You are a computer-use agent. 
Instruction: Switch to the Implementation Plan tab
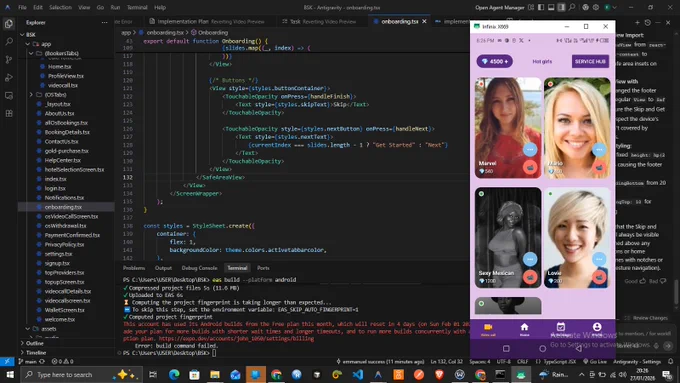(x=206, y=21)
